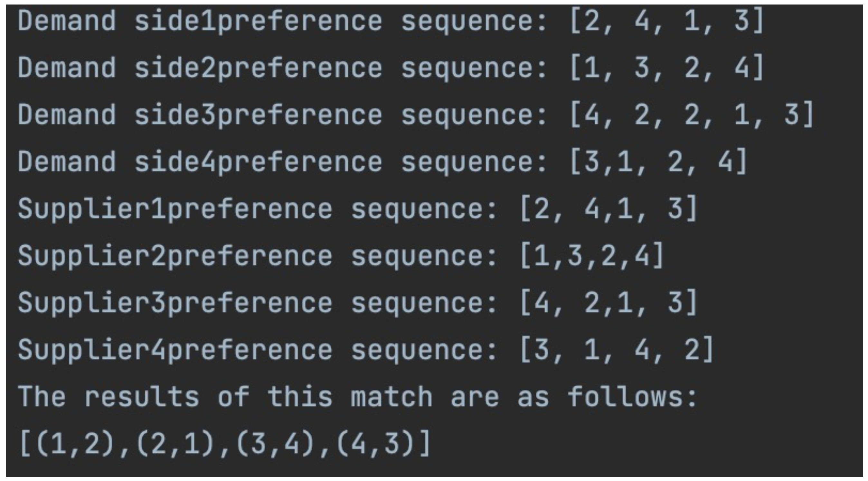The width and height of the screenshot is (868, 481).
Task: Click Supplier3's [4, 2,1, 3] list
Action: 608,303
